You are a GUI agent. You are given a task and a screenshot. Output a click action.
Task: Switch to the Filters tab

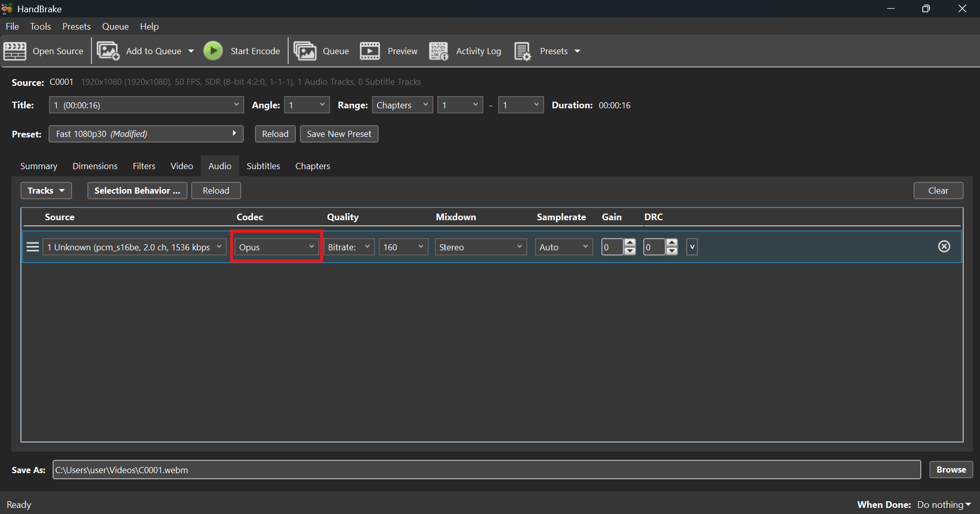[x=144, y=166]
